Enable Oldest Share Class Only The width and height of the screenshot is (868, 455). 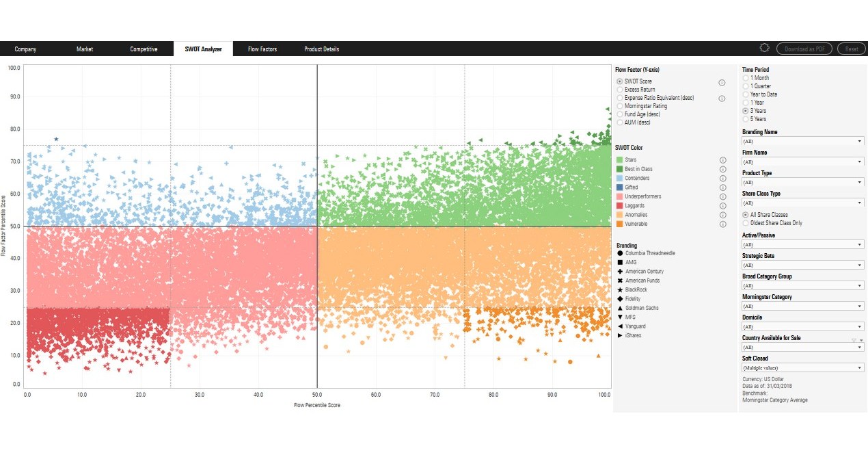(745, 222)
